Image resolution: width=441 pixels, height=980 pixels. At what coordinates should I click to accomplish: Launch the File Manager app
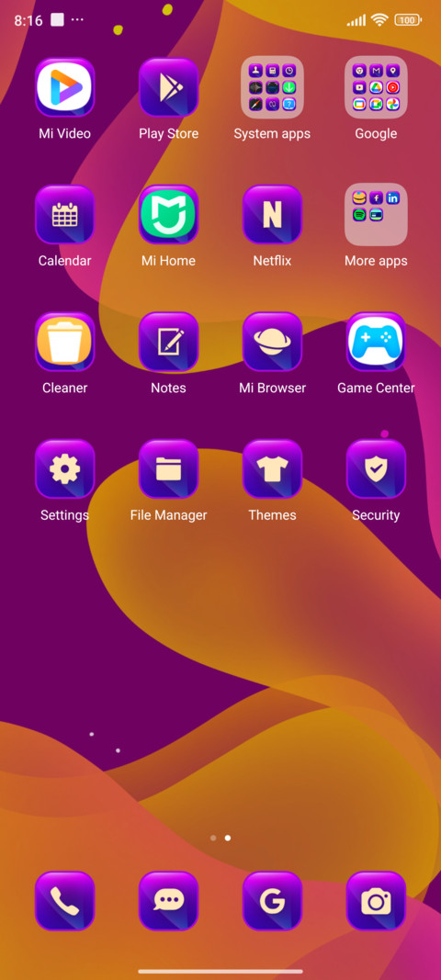168,468
